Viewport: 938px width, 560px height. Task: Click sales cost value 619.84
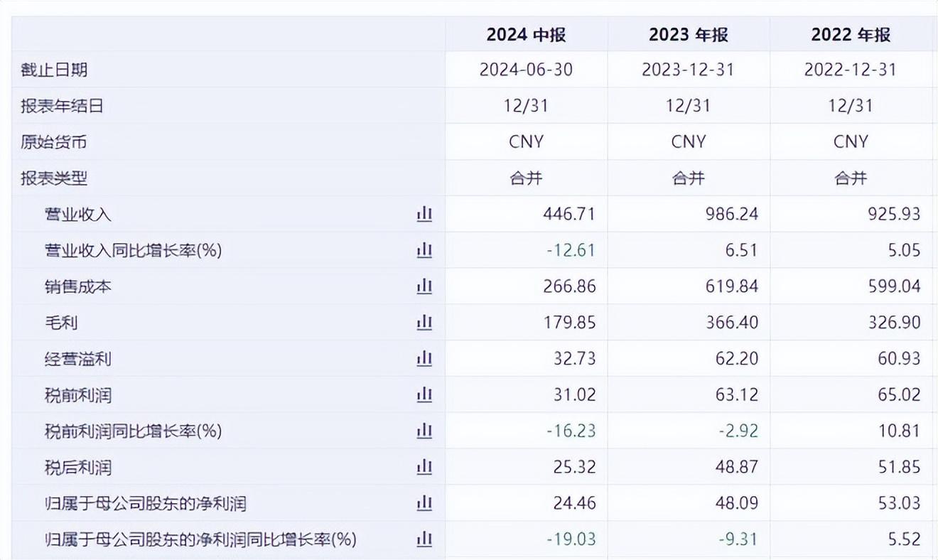pos(731,286)
